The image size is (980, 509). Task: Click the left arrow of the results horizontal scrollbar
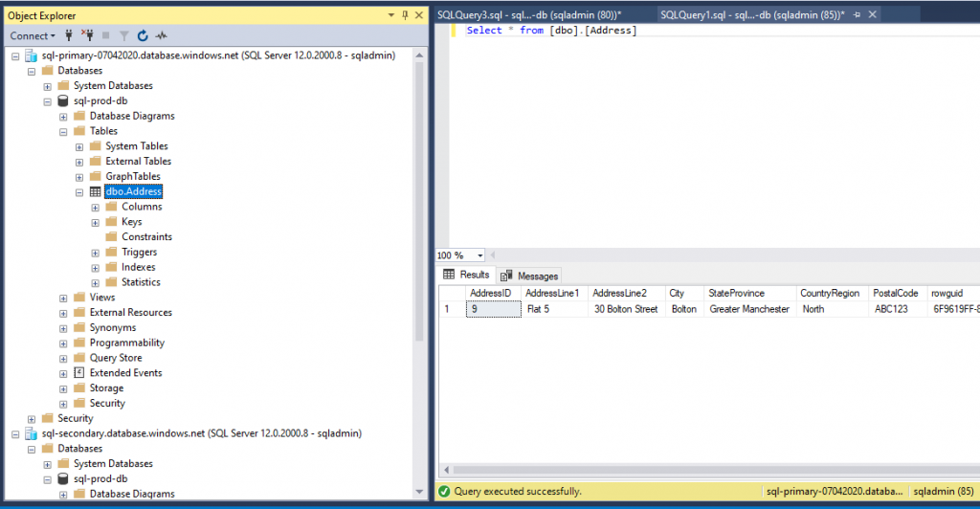click(446, 470)
